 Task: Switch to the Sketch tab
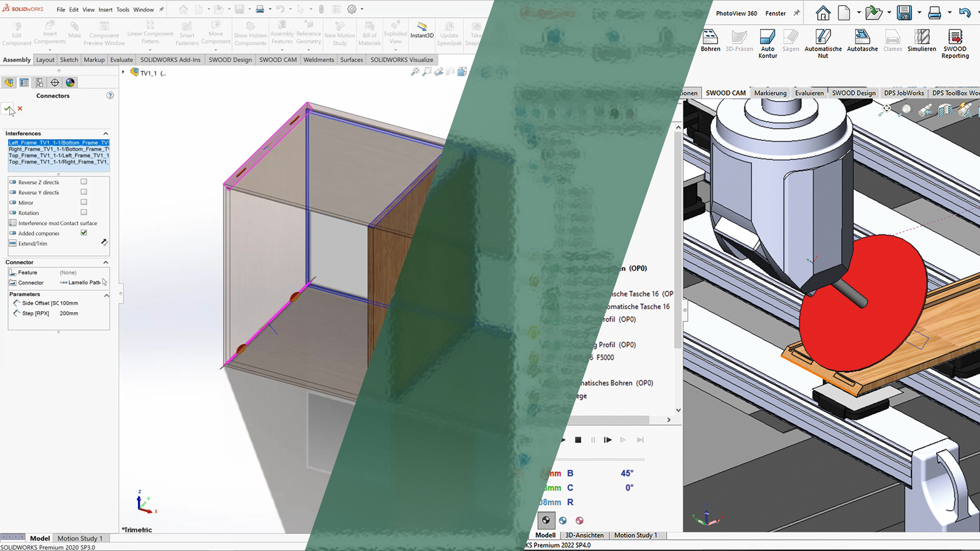[x=69, y=60]
